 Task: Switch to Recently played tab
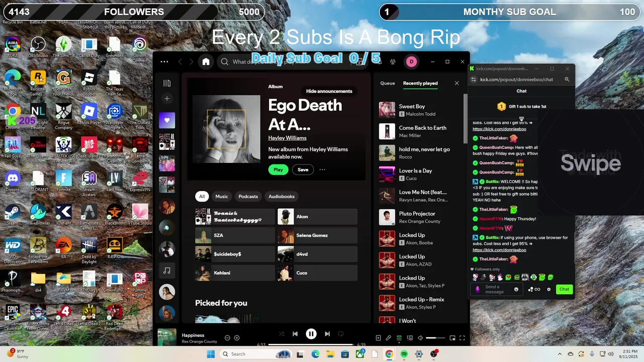[x=420, y=83]
